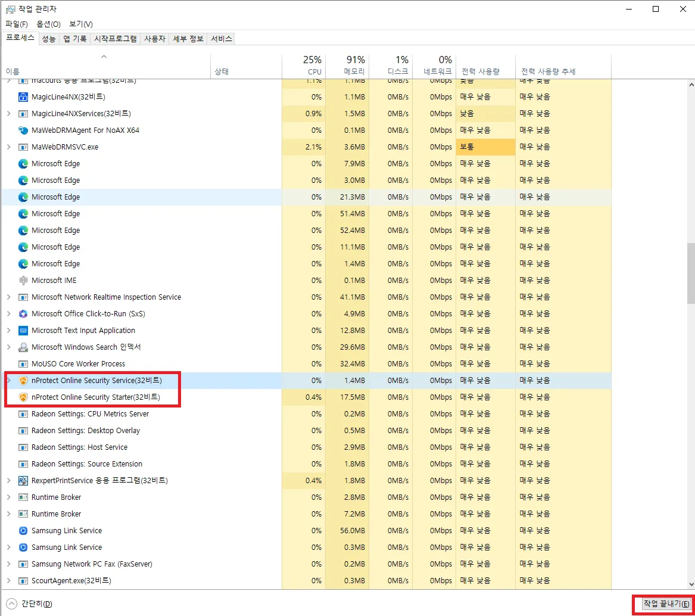The height and width of the screenshot is (616, 695).
Task: Switch to the 서비스 tab
Action: [221, 39]
